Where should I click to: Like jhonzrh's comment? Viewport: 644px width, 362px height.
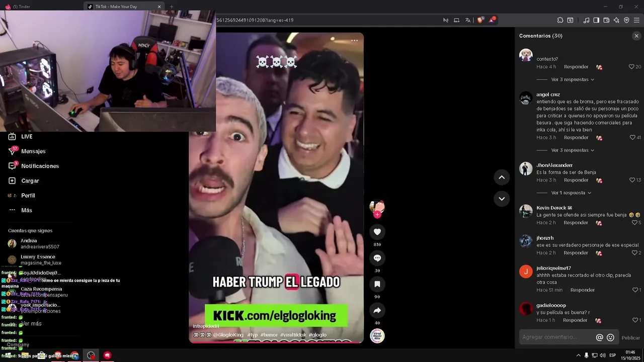point(634,252)
